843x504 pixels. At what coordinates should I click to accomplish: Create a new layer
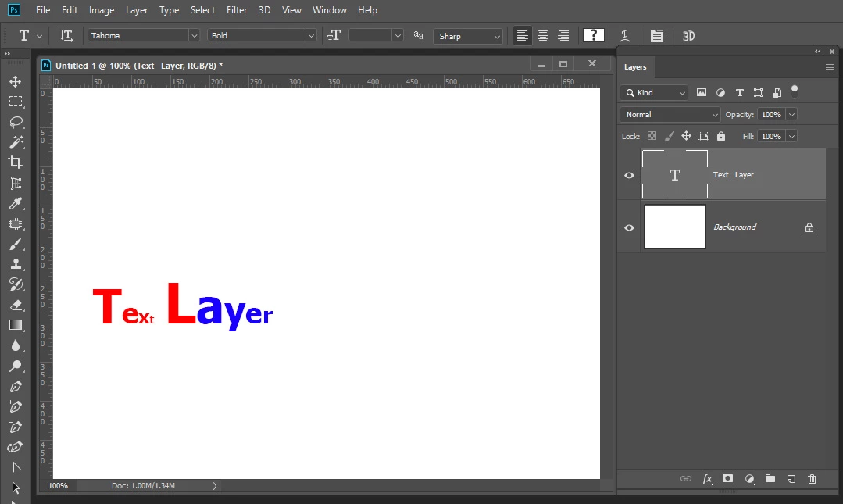[x=791, y=479]
